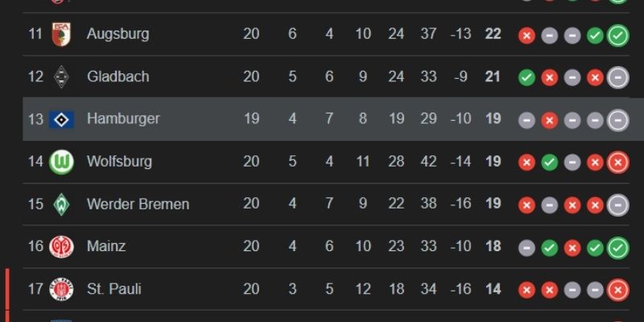Click the Mainz club crest
The width and height of the screenshot is (644, 322).
coord(61,246)
